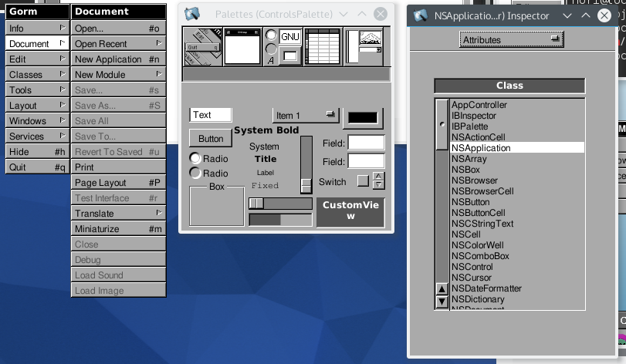Viewport: 626px width, 364px height.
Task: Choose Hide in Gorm menu
Action: [x=37, y=151]
